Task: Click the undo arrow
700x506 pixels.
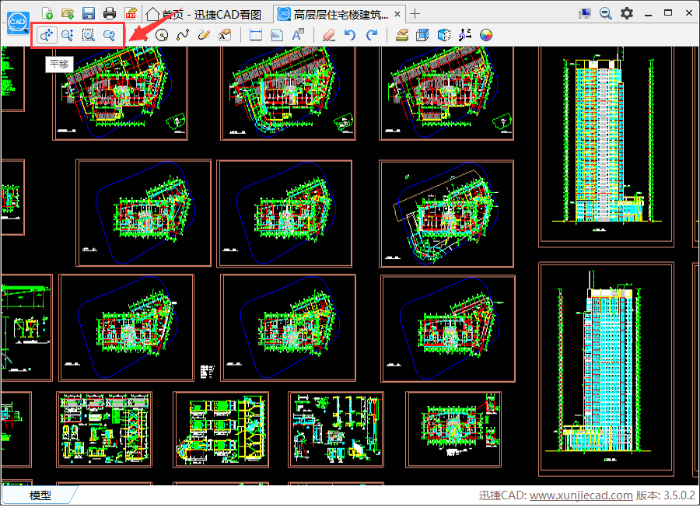Action: [350, 35]
